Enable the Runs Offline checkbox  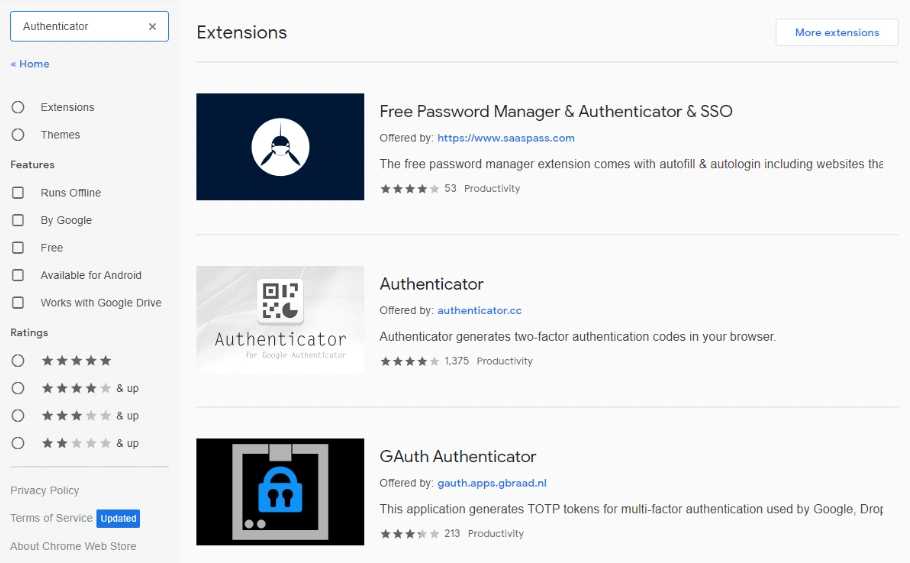[x=18, y=193]
